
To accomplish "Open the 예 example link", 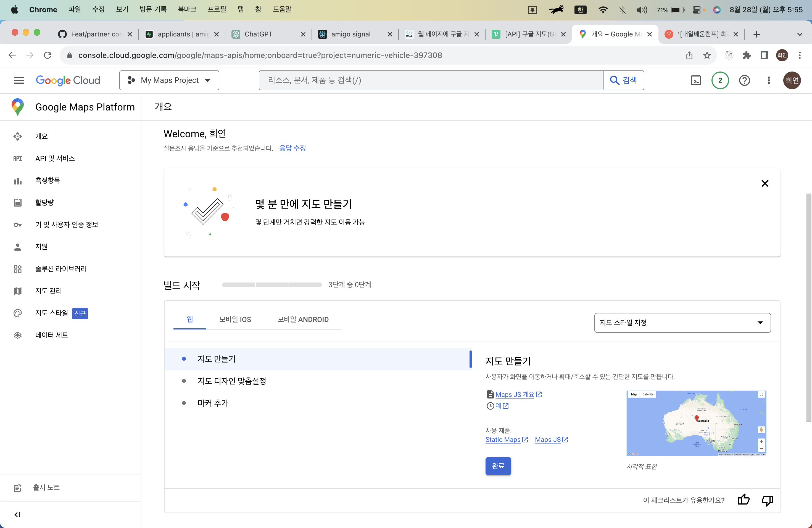I will [x=502, y=406].
